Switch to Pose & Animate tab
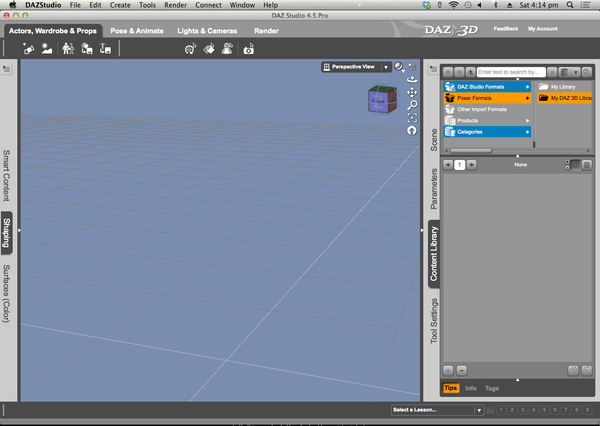The width and height of the screenshot is (600, 426). tap(137, 31)
